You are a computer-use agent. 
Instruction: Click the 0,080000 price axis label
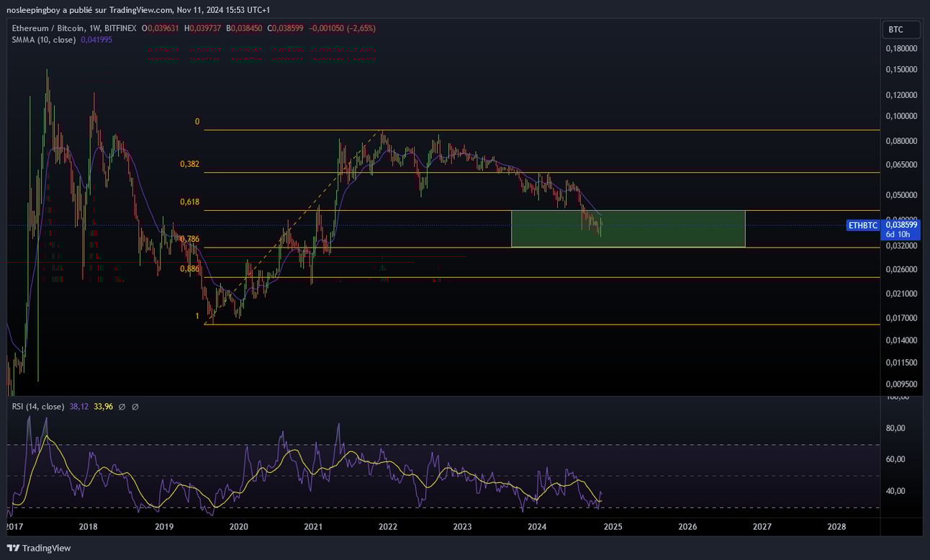click(x=901, y=141)
